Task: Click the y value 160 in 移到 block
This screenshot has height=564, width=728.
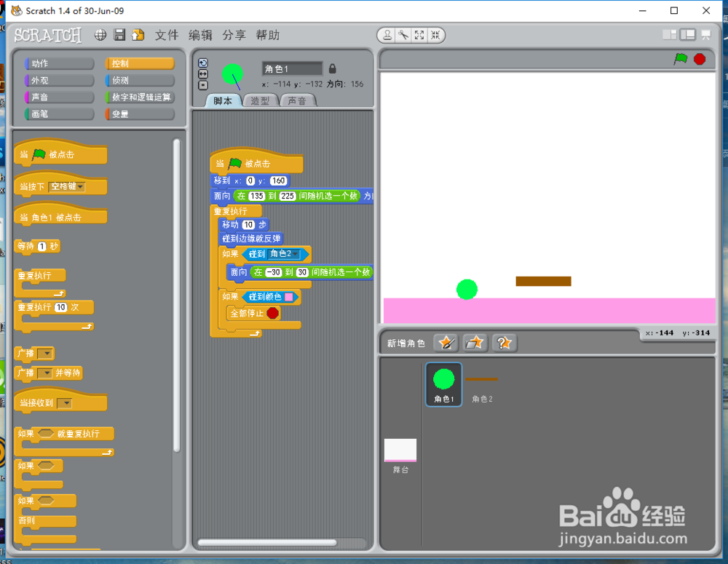Action: click(279, 181)
